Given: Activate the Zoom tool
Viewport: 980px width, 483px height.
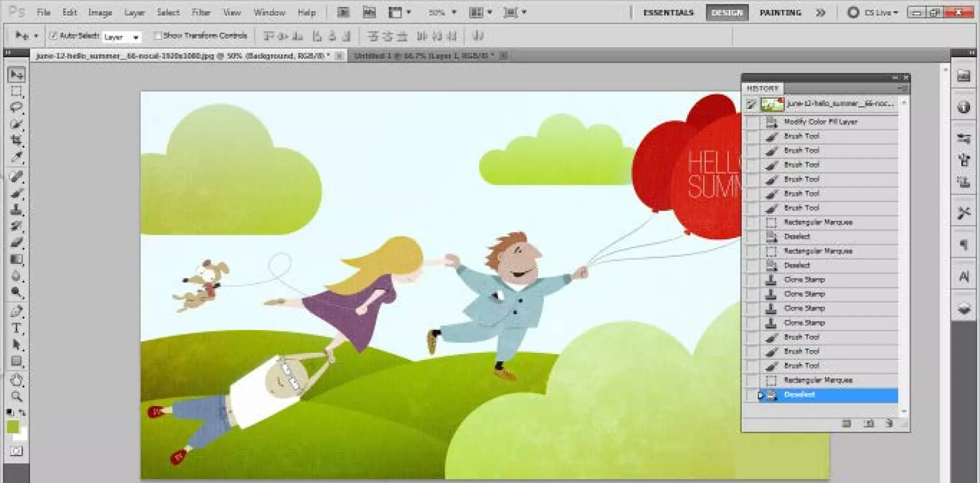Looking at the screenshot, I should click(16, 396).
